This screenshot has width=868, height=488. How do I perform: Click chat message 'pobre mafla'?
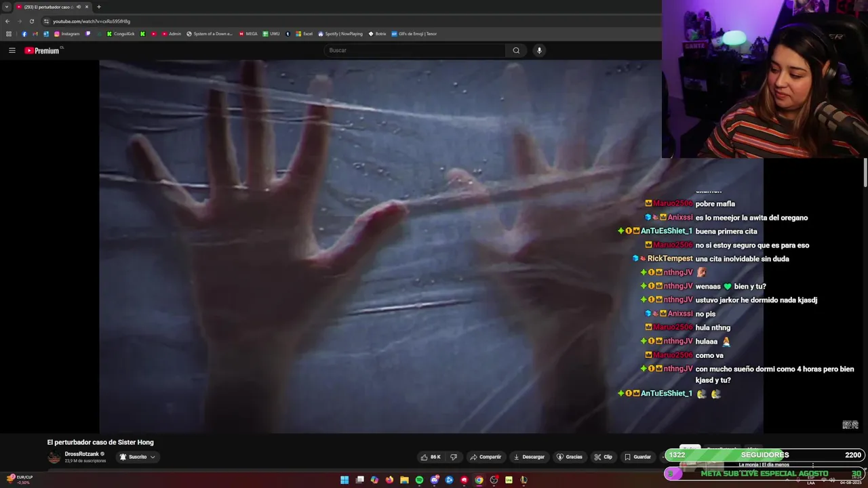pos(715,203)
